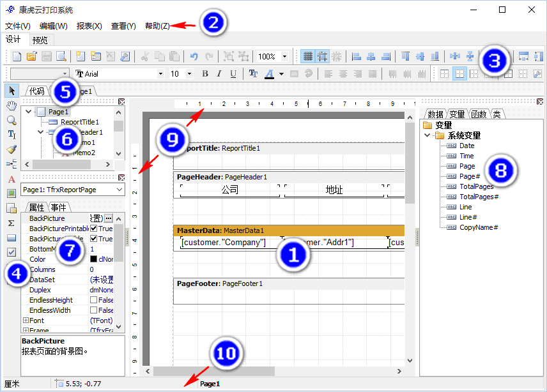Select the Picture object tool
This screenshot has width=547, height=392.
[x=12, y=193]
